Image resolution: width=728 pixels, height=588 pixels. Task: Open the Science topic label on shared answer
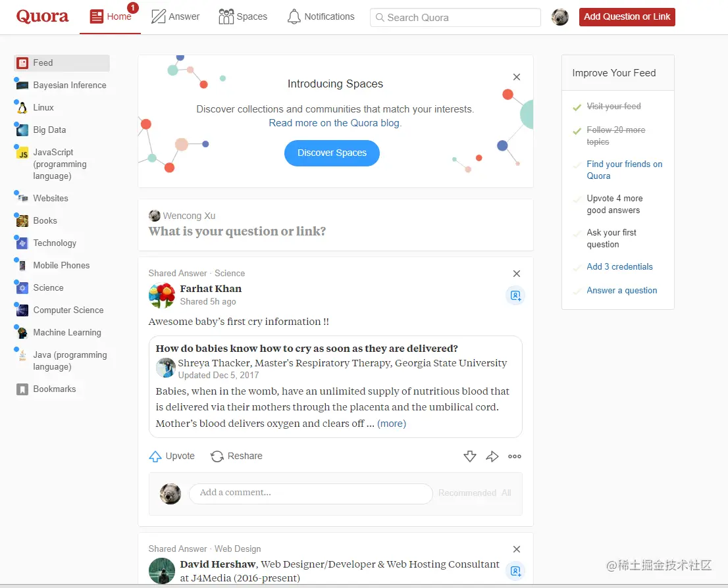coord(229,274)
